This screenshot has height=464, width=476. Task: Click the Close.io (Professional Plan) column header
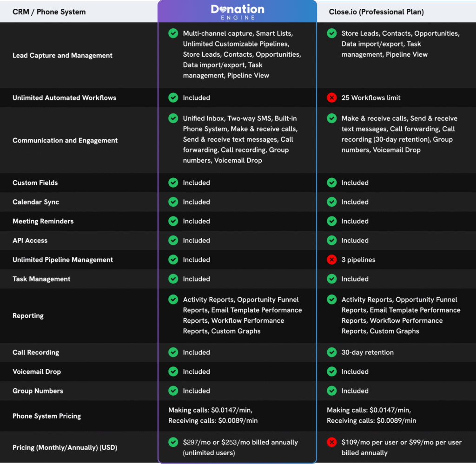(376, 12)
